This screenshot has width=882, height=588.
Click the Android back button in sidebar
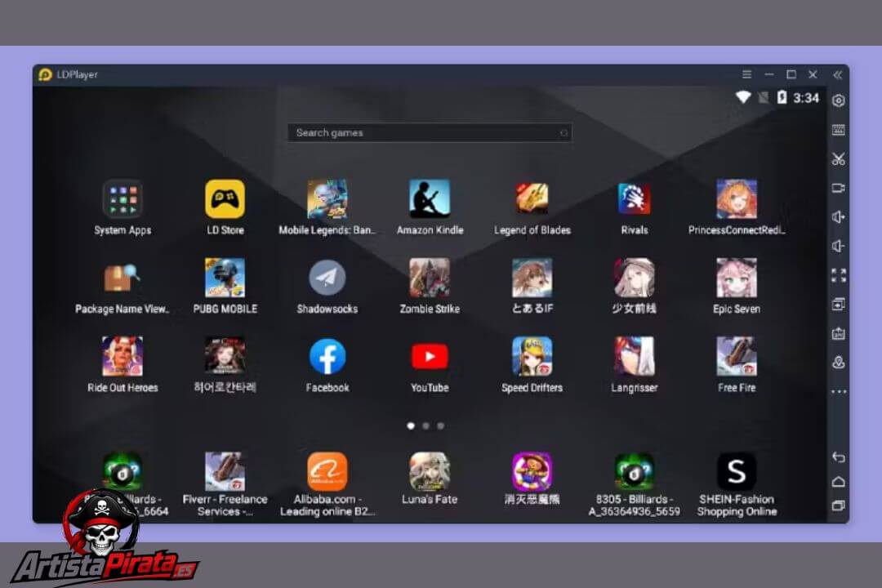pyautogui.click(x=838, y=457)
